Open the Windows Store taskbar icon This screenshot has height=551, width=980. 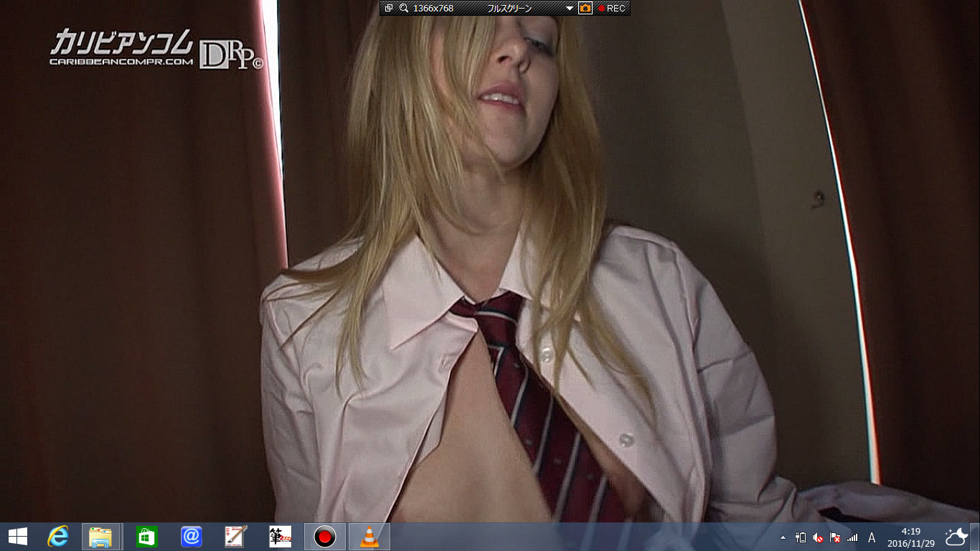pyautogui.click(x=146, y=536)
